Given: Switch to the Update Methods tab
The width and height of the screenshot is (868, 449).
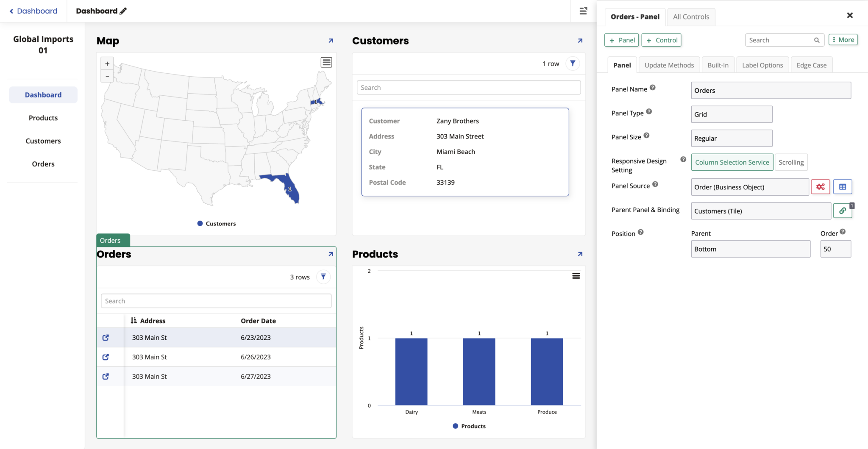Looking at the screenshot, I should point(669,65).
